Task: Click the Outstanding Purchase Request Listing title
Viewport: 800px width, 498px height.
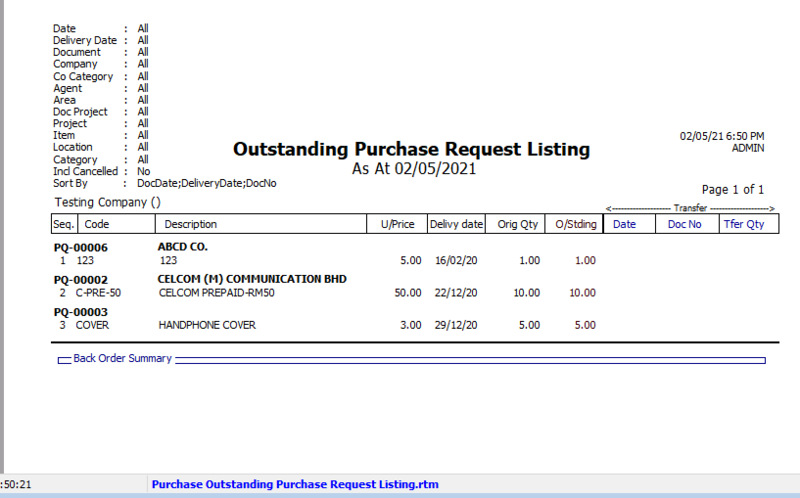Action: 411,150
